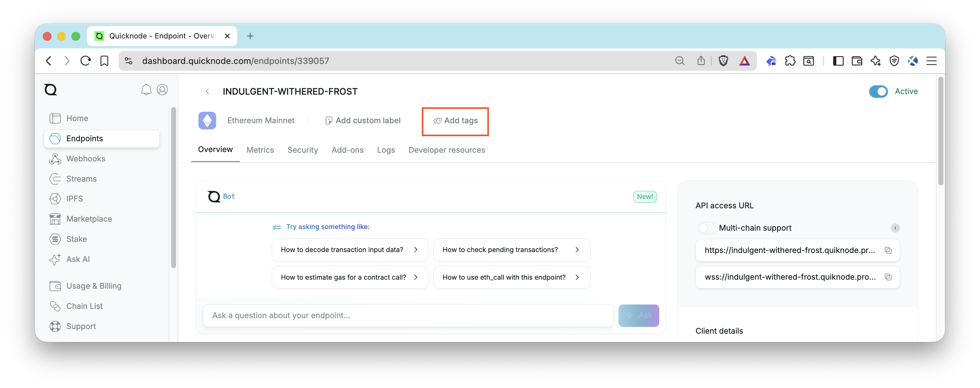This screenshot has height=388, width=980.
Task: Expand "How to decode transaction input data?" suggestion
Action: (x=350, y=250)
